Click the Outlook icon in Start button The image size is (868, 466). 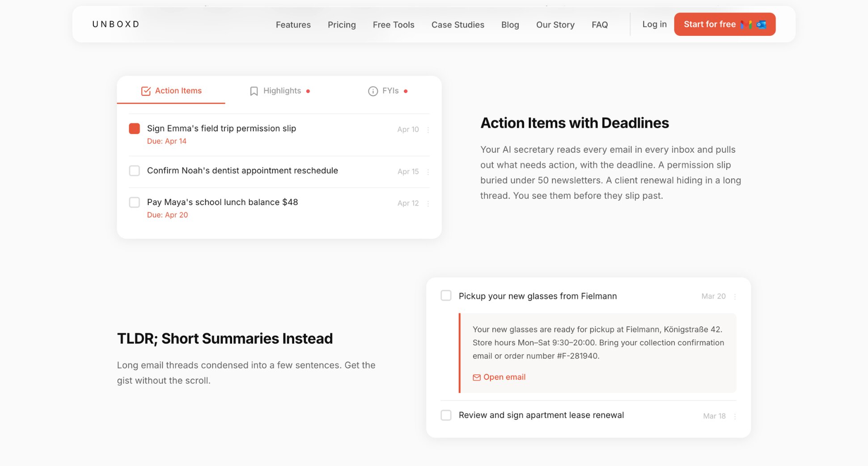pyautogui.click(x=762, y=25)
